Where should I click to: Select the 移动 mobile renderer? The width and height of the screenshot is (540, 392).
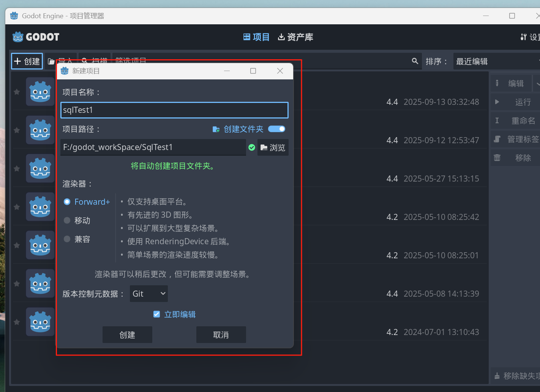77,220
